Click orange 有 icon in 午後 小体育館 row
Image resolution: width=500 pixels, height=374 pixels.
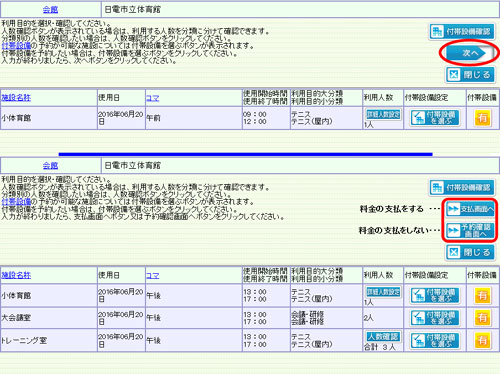(482, 296)
